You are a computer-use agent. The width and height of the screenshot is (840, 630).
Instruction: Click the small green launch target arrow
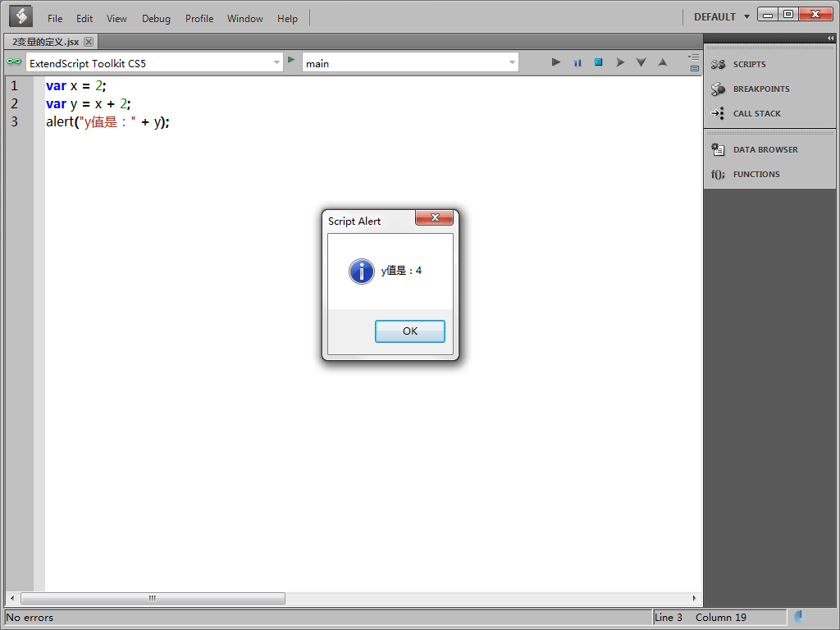[x=291, y=59]
